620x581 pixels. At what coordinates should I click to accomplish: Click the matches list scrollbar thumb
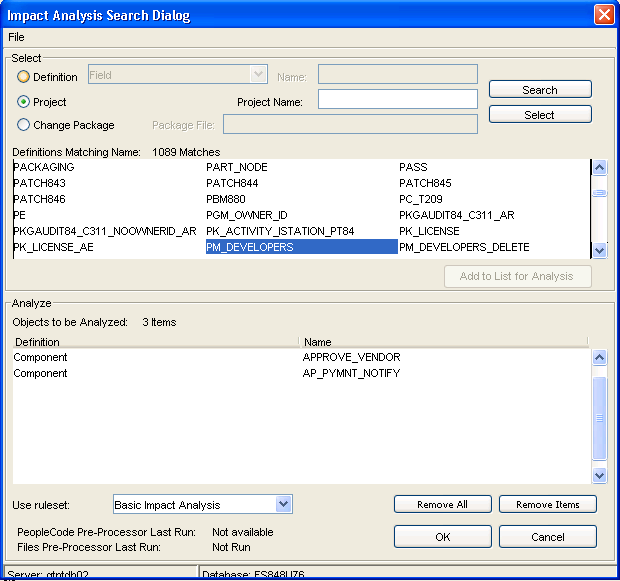click(599, 193)
